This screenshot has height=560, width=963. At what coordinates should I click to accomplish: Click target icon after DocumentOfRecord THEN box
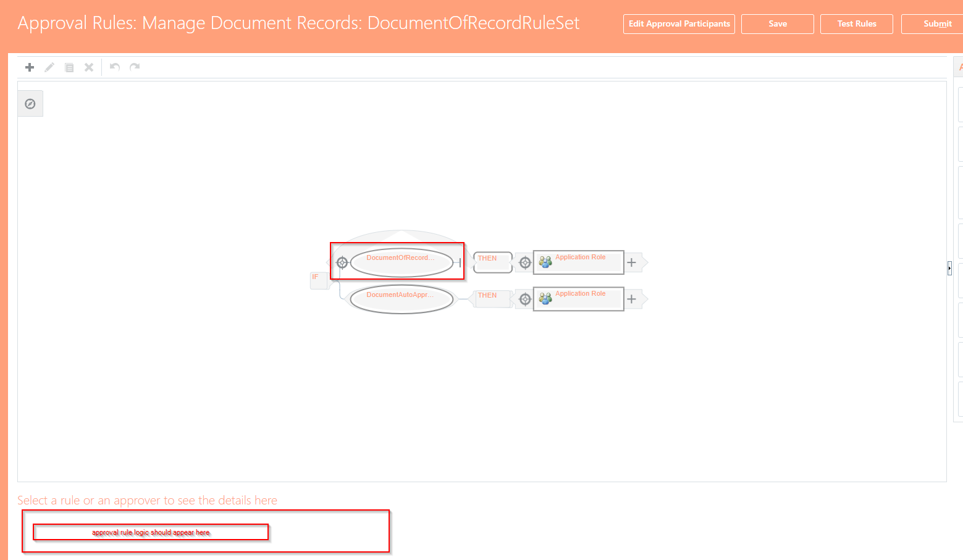525,262
